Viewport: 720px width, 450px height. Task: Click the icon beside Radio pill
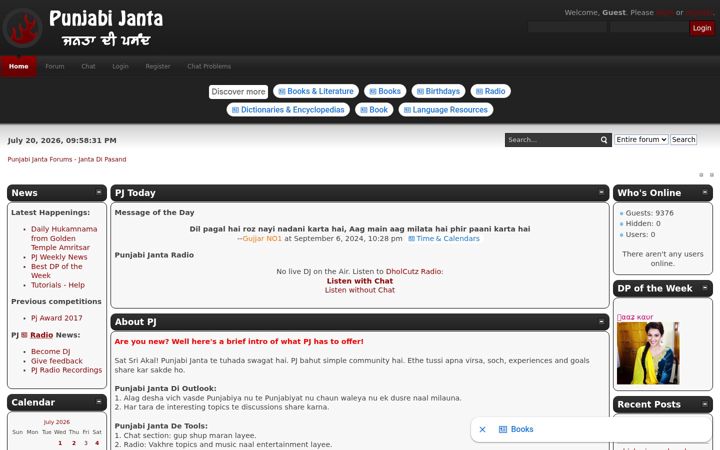(479, 91)
